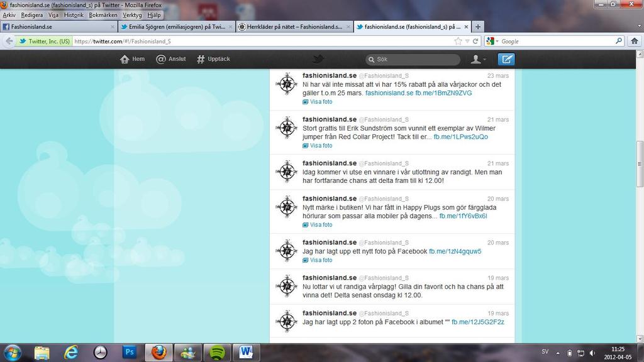Switch to the Herrkläder på nätet tab
Viewport: 644px width, 362px height.
pyautogui.click(x=294, y=26)
